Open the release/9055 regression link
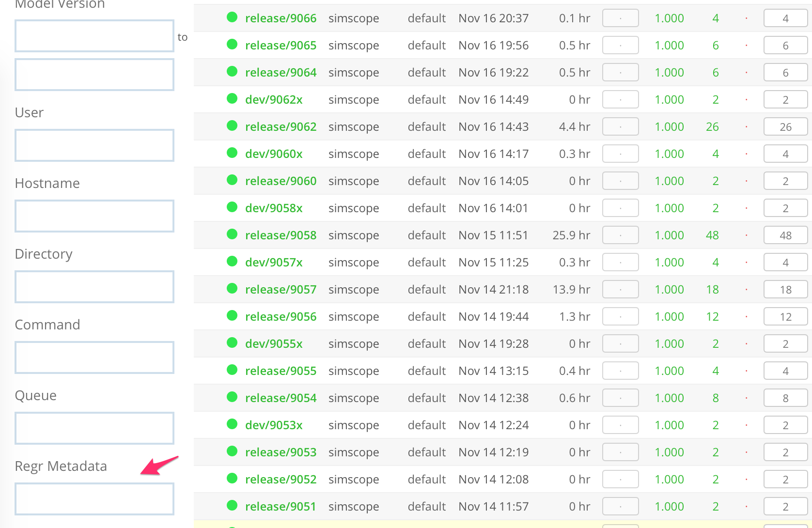This screenshot has width=812, height=528. pyautogui.click(x=281, y=371)
